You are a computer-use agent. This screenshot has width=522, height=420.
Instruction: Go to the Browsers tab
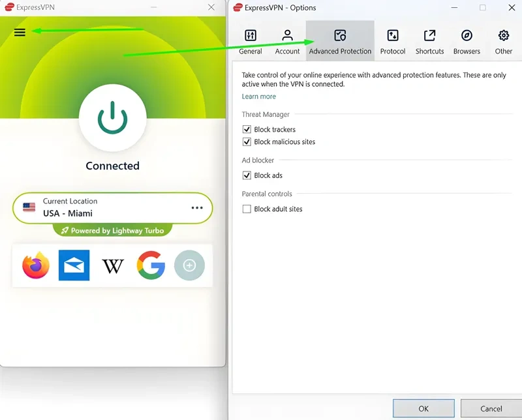(x=467, y=42)
